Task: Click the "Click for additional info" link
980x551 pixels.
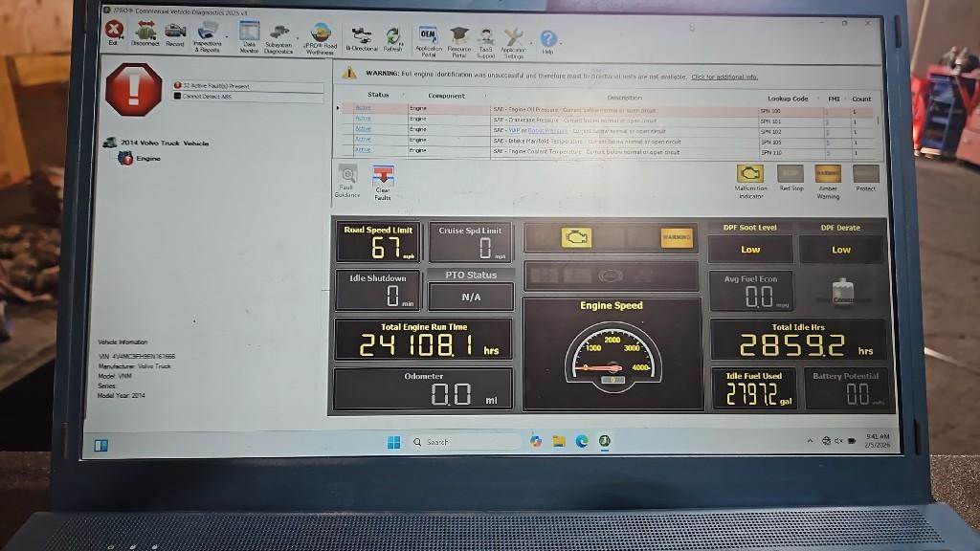Action: point(724,77)
